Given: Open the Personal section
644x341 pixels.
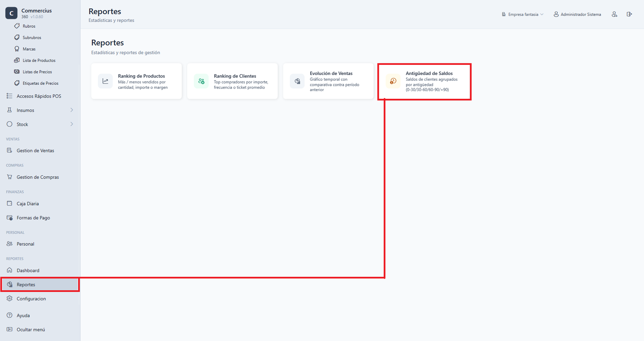Looking at the screenshot, I should [x=25, y=244].
